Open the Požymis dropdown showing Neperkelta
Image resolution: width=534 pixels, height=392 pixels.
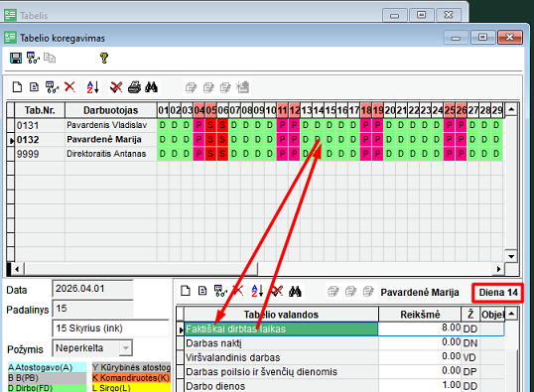[x=126, y=348]
